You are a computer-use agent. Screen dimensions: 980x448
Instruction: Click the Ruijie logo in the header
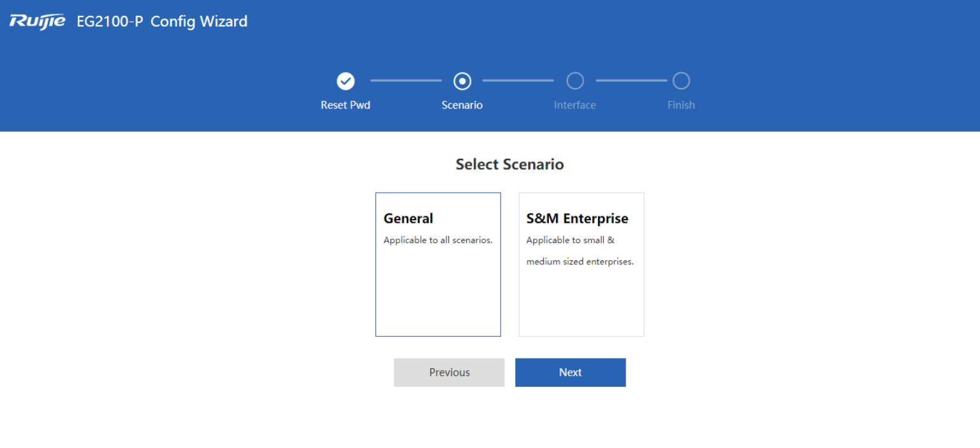(x=38, y=21)
